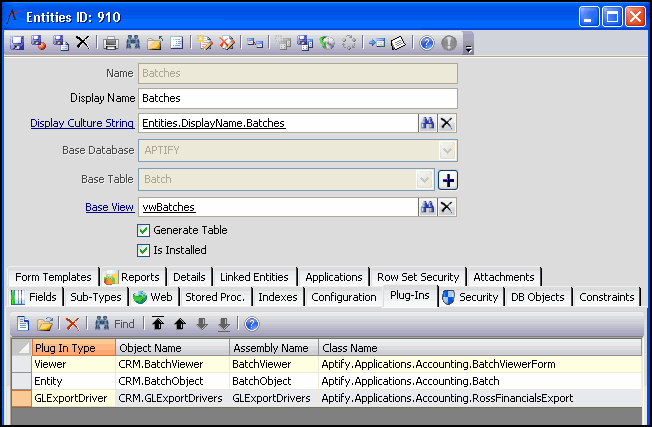Viewport: 652px width, 427px height.
Task: Switch to the Attachments tab
Action: click(504, 277)
